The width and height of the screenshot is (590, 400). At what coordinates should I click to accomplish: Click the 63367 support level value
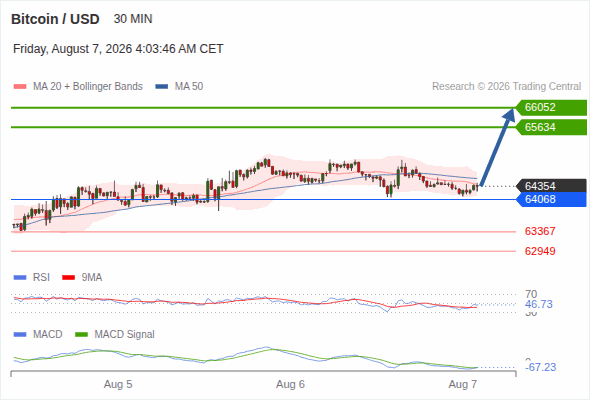coord(540,231)
